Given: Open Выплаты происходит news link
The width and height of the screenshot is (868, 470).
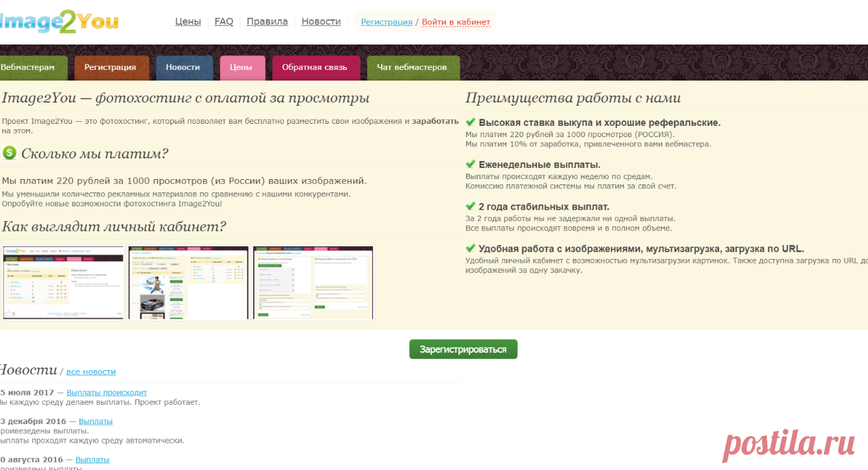Looking at the screenshot, I should 107,393.
